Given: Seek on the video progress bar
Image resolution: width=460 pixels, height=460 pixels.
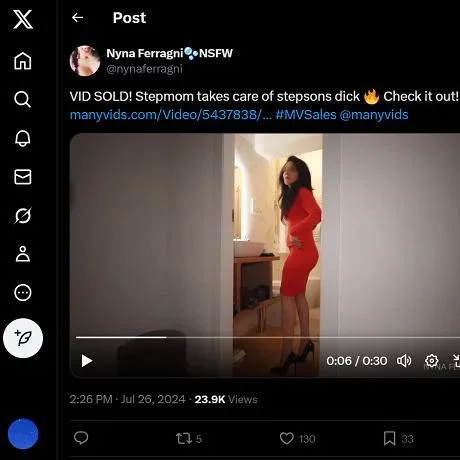Looking at the screenshot, I should tap(268, 337).
